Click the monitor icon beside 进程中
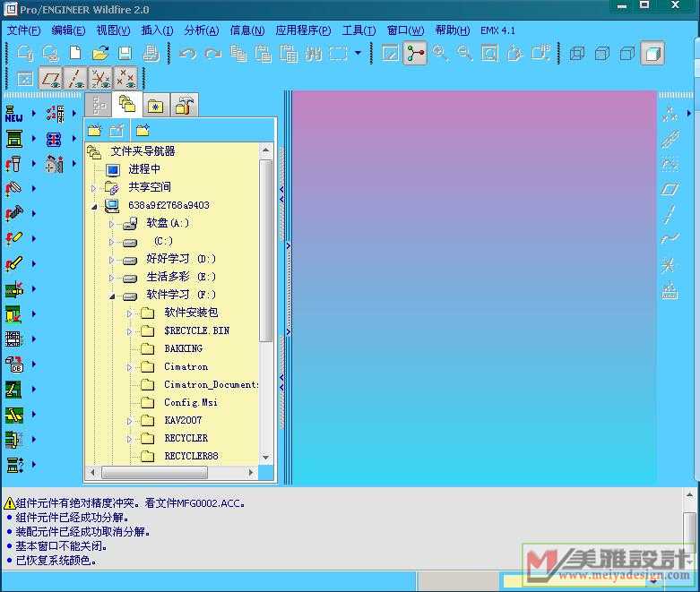This screenshot has height=592, width=700. [113, 169]
